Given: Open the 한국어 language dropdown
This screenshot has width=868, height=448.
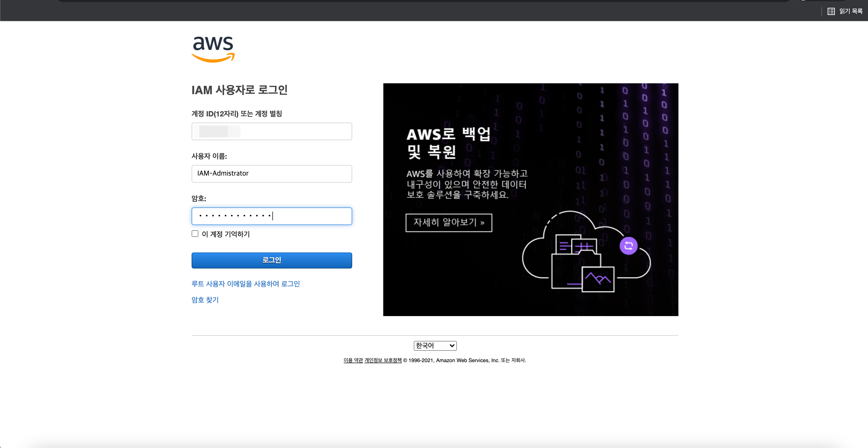Looking at the screenshot, I should [x=435, y=346].
